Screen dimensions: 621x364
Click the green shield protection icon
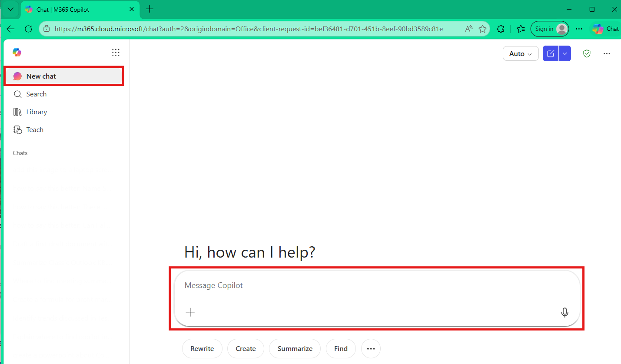tap(587, 54)
